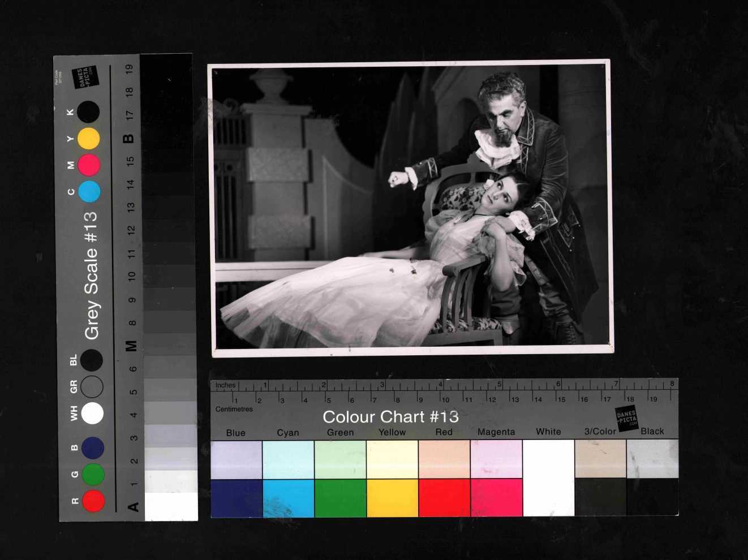Select the dark blue swatch under Blue
The width and height of the screenshot is (748, 560).
pyautogui.click(x=236, y=498)
